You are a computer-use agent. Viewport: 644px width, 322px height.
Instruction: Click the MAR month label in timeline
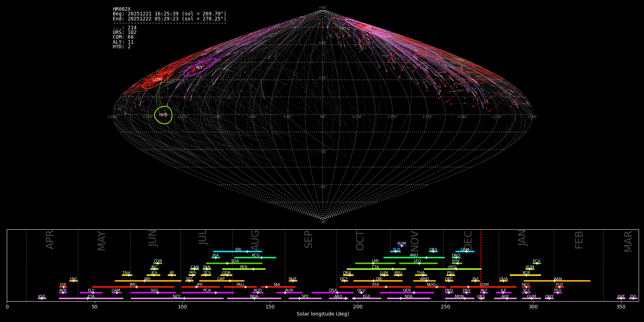pos(628,241)
